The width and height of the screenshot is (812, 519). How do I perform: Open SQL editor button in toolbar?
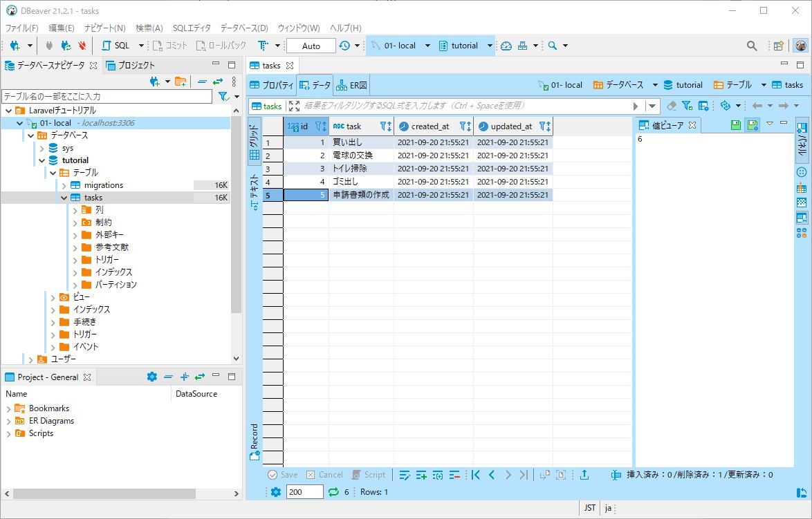click(x=116, y=46)
